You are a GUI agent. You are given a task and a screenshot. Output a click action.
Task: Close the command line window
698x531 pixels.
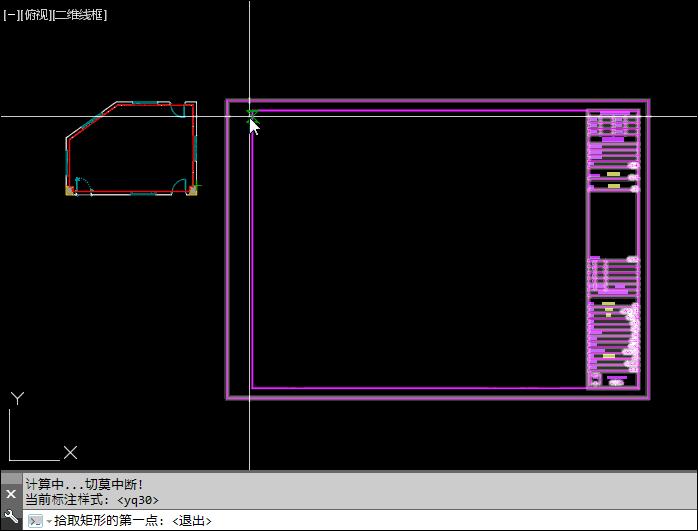(11, 494)
